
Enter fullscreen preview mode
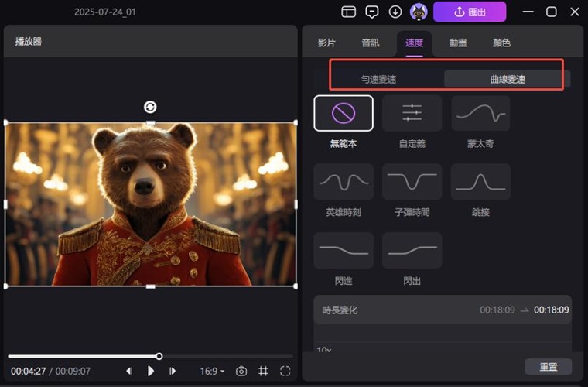(285, 372)
